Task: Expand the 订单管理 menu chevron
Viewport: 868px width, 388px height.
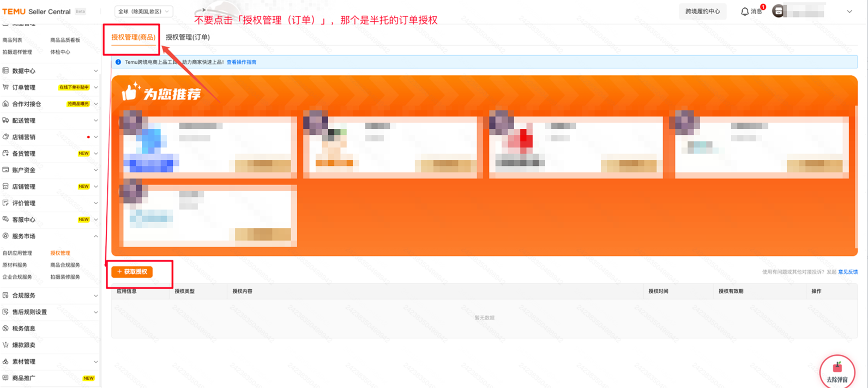Action: pos(96,87)
